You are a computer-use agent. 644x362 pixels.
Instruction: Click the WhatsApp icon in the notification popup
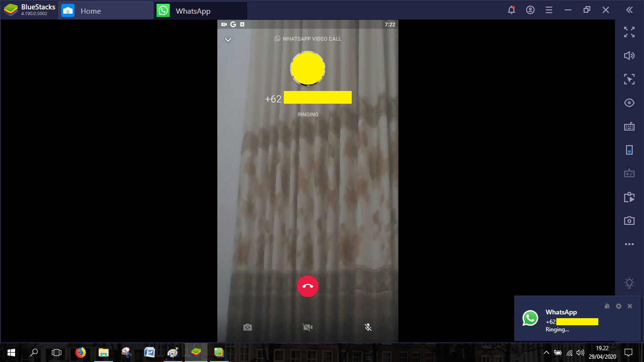point(530,318)
